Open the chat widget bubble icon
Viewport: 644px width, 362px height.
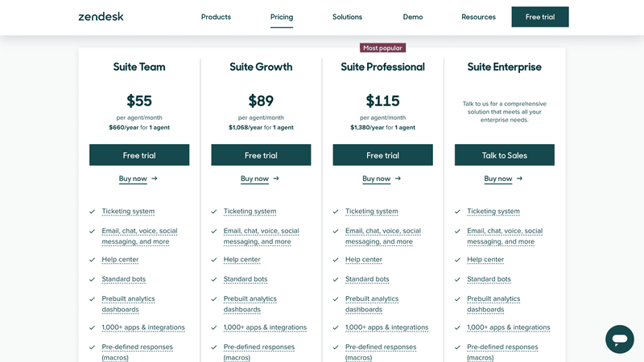tap(620, 339)
